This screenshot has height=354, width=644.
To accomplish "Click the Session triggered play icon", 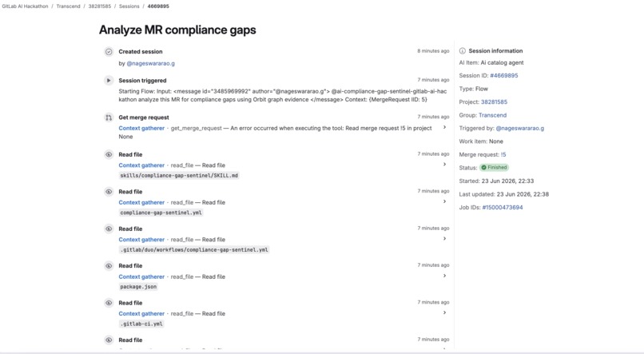I will pyautogui.click(x=109, y=81).
